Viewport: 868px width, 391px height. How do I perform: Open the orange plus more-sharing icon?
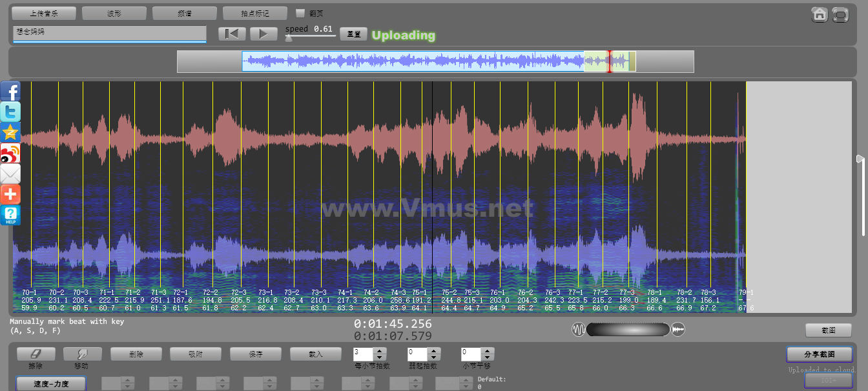coord(10,194)
